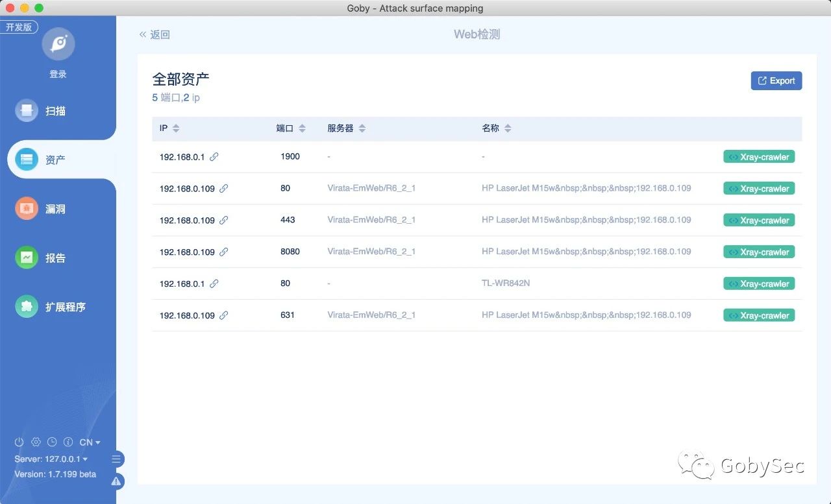
Task: Click link icon for 192.168.0.109 port 631
Action: 224,315
